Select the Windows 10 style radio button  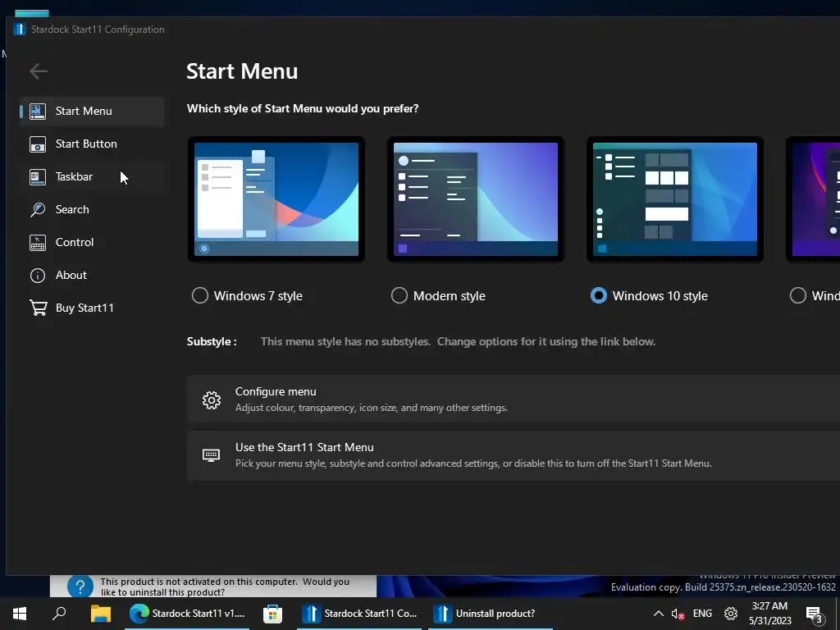(598, 295)
